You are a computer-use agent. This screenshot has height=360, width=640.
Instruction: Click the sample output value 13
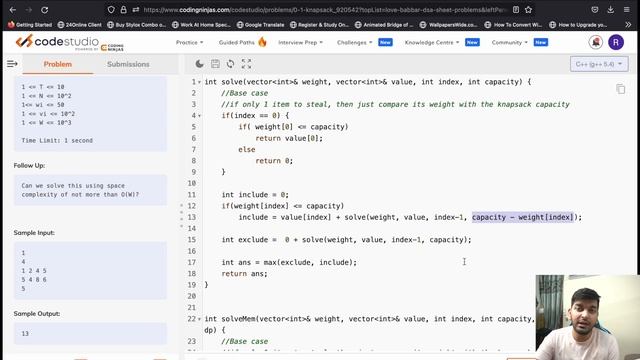coord(25,333)
